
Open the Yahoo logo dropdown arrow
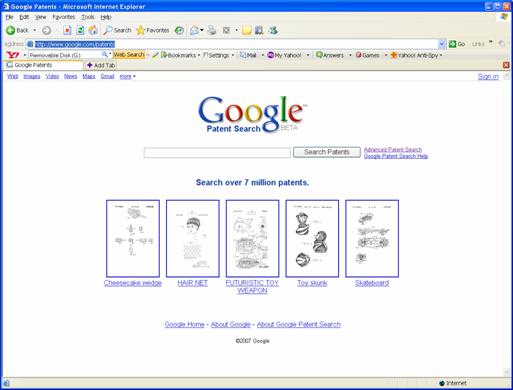click(x=25, y=55)
